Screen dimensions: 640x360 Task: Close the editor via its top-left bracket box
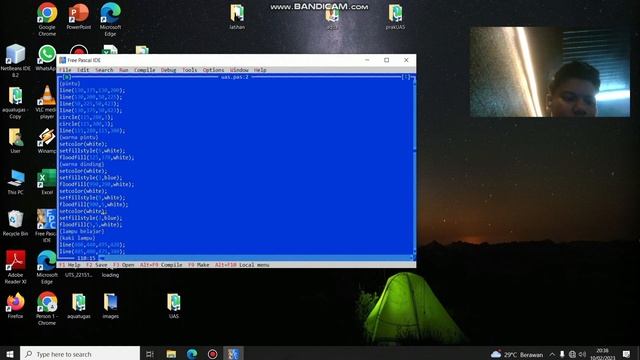click(x=67, y=77)
